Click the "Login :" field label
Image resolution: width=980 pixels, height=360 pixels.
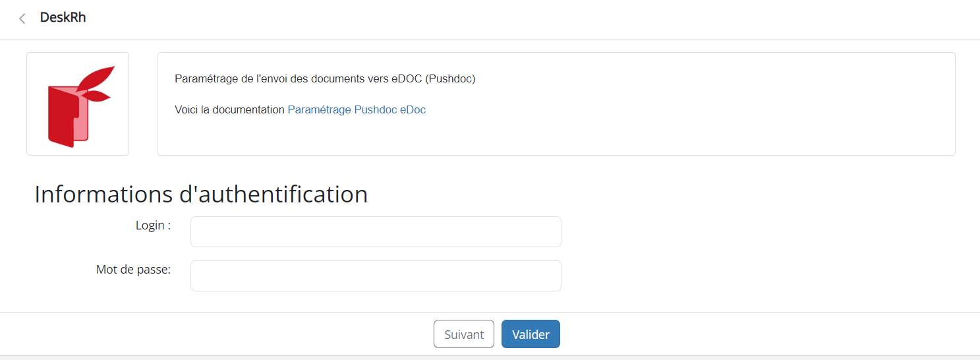pyautogui.click(x=153, y=225)
